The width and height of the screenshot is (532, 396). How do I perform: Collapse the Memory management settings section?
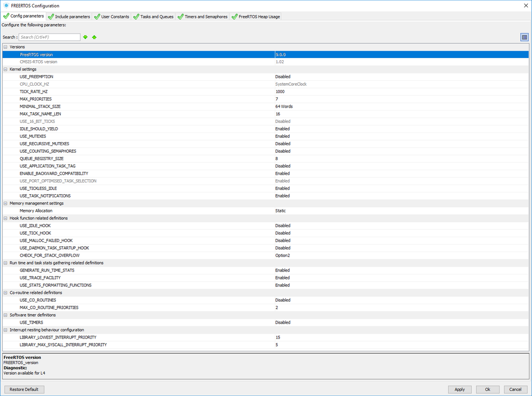click(5, 203)
